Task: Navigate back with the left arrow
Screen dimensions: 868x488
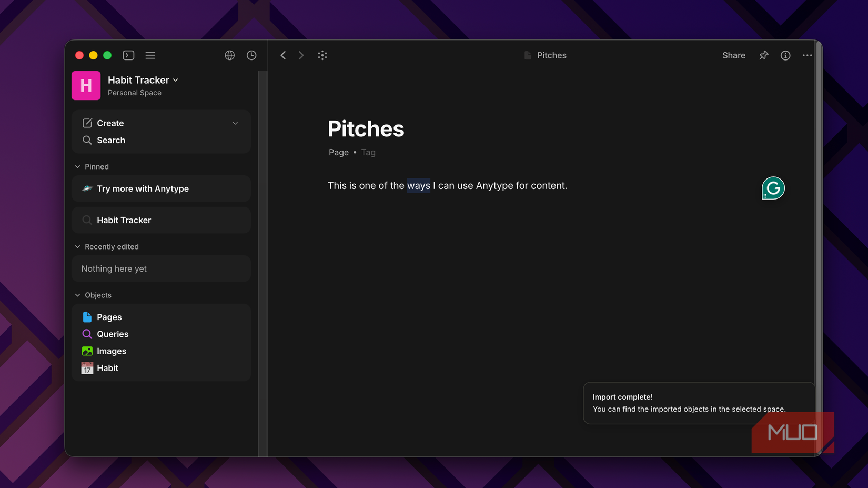Action: 283,55
